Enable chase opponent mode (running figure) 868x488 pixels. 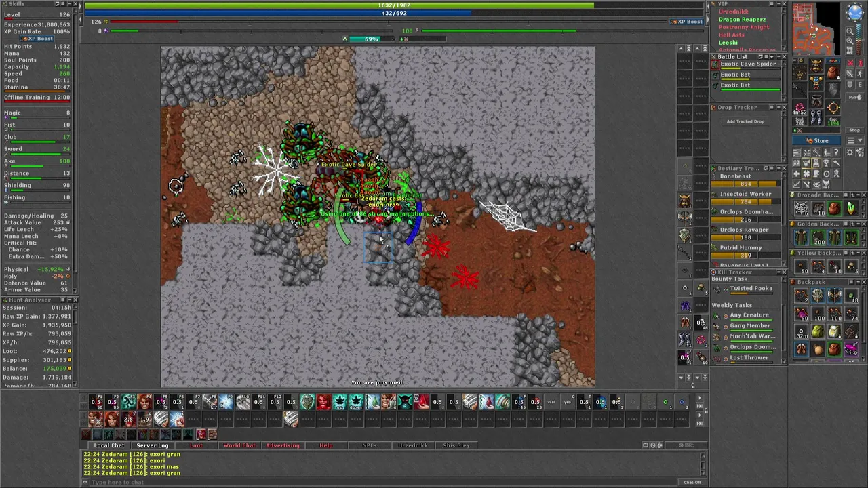pyautogui.click(x=859, y=73)
